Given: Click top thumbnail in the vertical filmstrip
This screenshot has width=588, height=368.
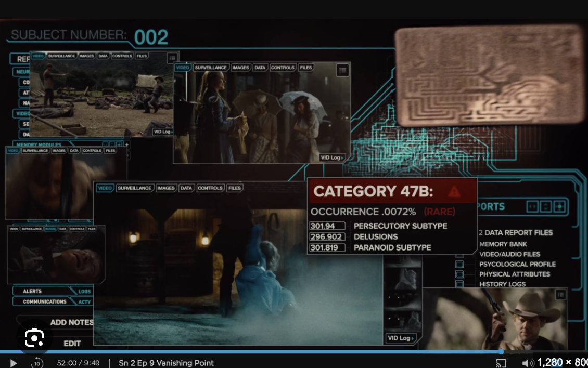Looking at the screenshot, I should pos(402,261).
